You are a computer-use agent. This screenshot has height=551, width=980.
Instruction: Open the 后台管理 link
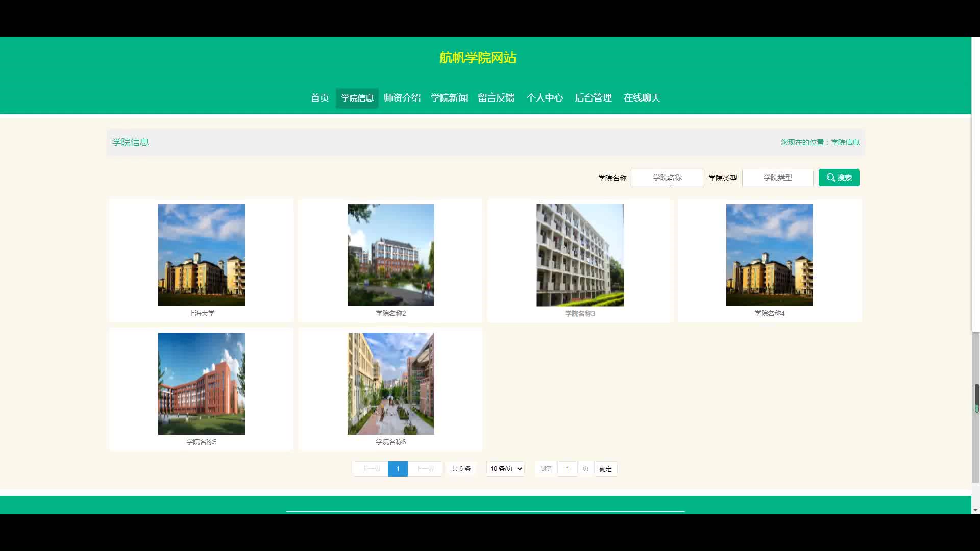(x=593, y=98)
